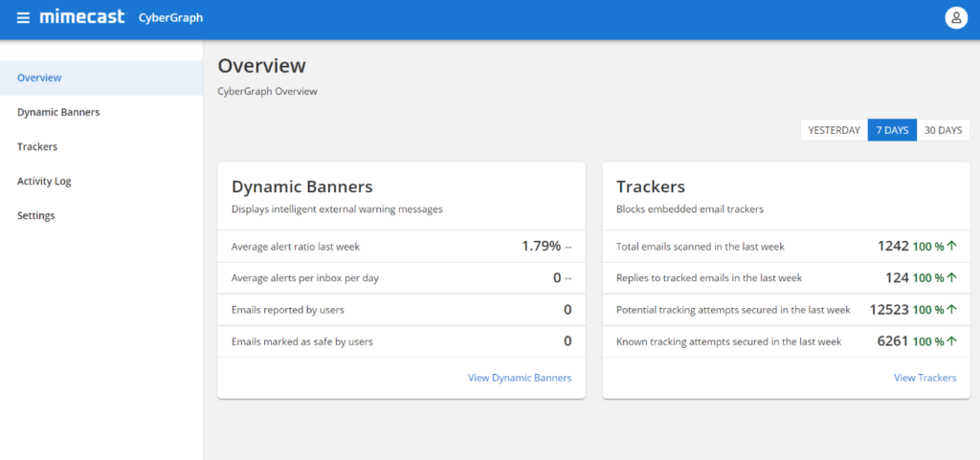Open Overview in the sidebar

click(x=39, y=77)
